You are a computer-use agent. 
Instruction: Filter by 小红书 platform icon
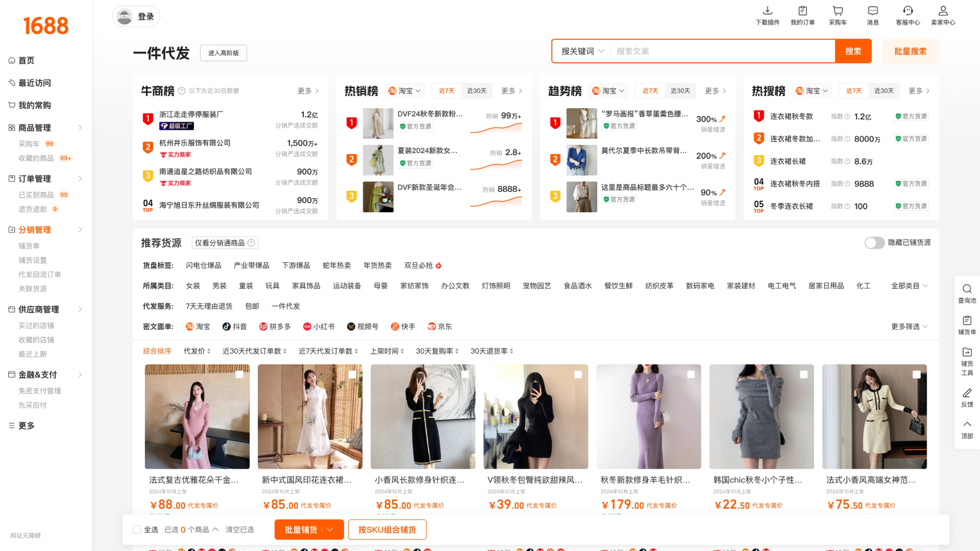(x=307, y=327)
